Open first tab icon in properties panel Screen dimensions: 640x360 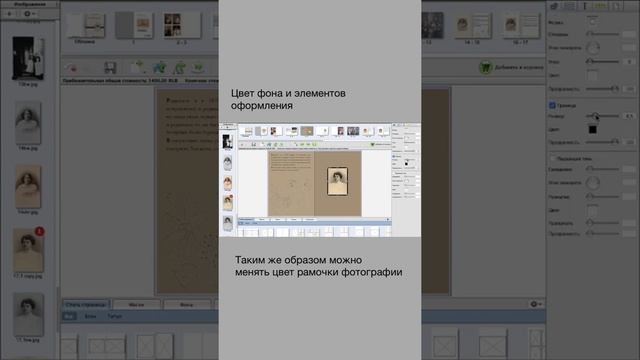(554, 6)
